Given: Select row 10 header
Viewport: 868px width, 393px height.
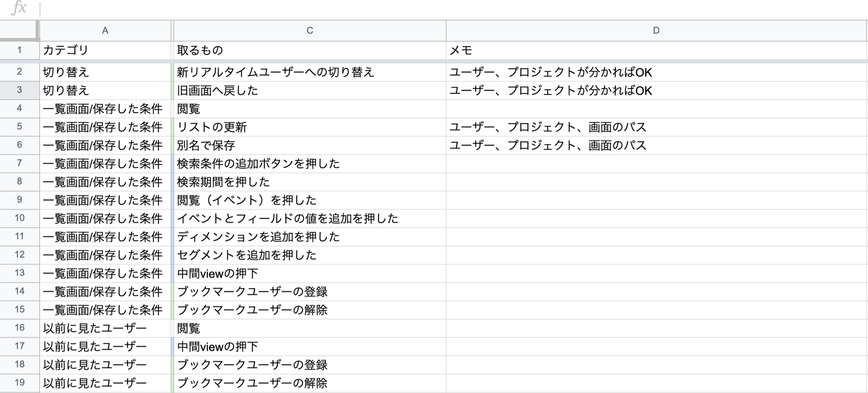Looking at the screenshot, I should [19, 218].
